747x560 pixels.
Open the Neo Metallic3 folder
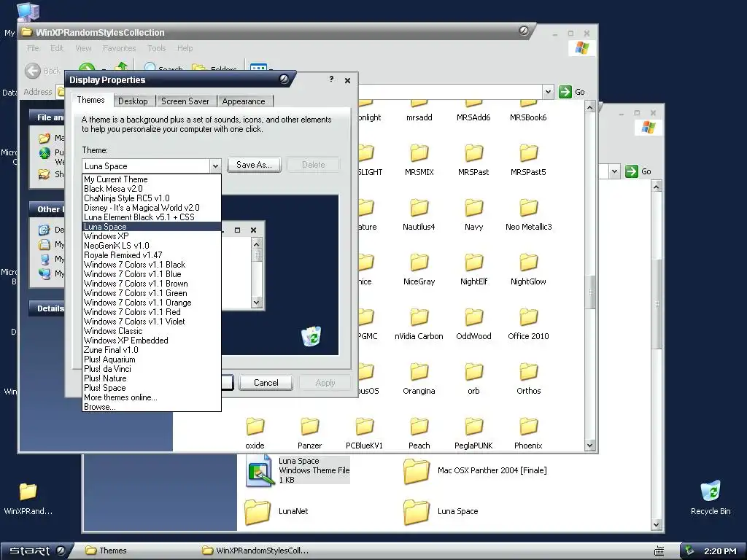528,208
